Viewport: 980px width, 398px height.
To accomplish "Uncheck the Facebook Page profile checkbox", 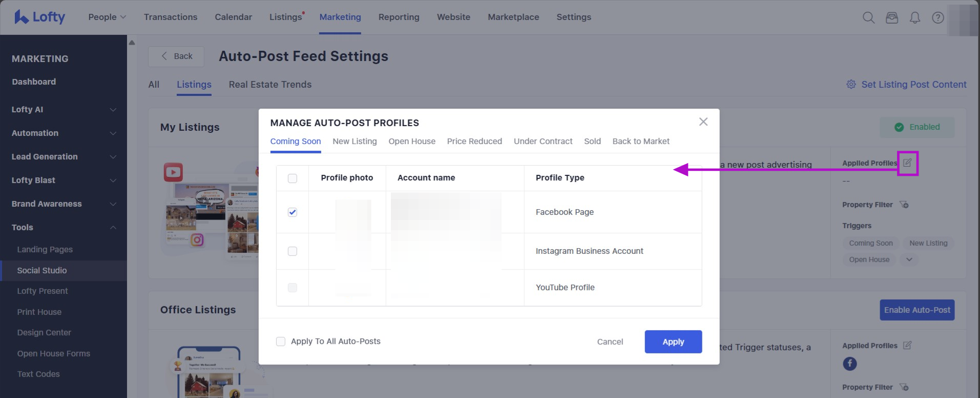I will coord(293,212).
